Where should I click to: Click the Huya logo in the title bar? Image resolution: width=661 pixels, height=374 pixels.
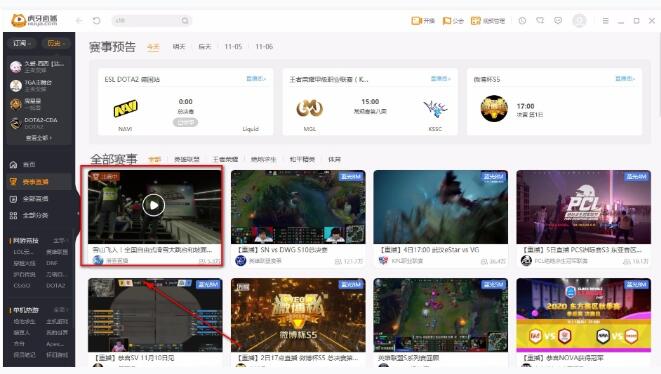click(x=34, y=20)
